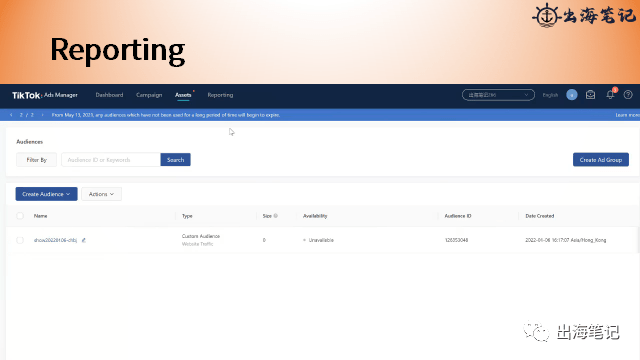Image resolution: width=640 pixels, height=360 pixels.
Task: Click the TikTok Ads Manager logo
Action: [44, 95]
